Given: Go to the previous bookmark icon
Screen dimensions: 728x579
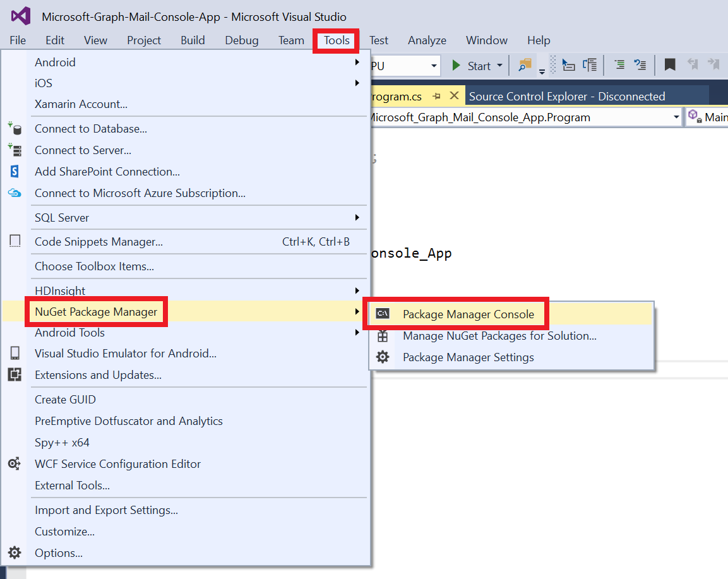Looking at the screenshot, I should pyautogui.click(x=693, y=64).
